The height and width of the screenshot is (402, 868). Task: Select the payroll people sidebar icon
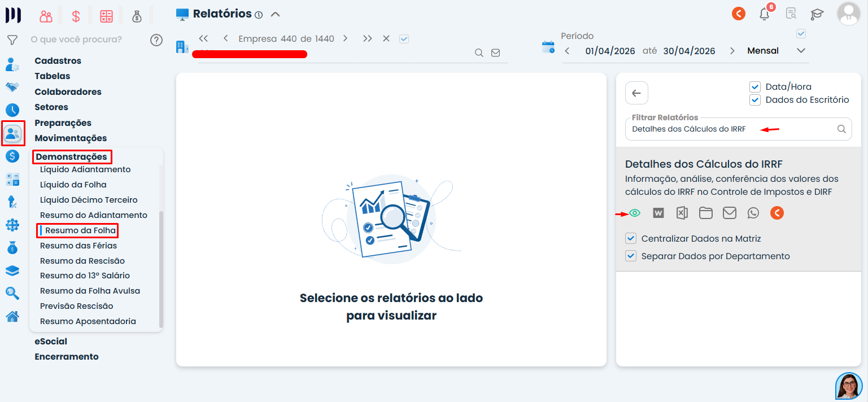(x=12, y=133)
